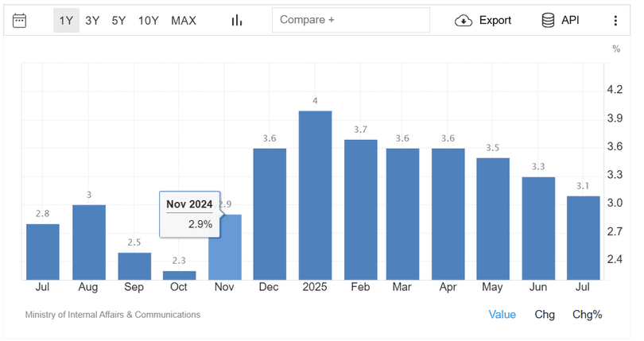This screenshot has width=644, height=341.
Task: Click the Dec bar with value 3.6
Action: 270,214
